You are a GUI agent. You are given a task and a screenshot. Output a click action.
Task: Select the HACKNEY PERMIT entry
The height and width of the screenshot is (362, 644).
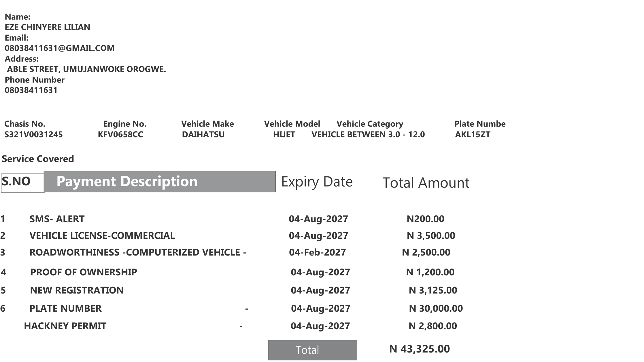[65, 326]
